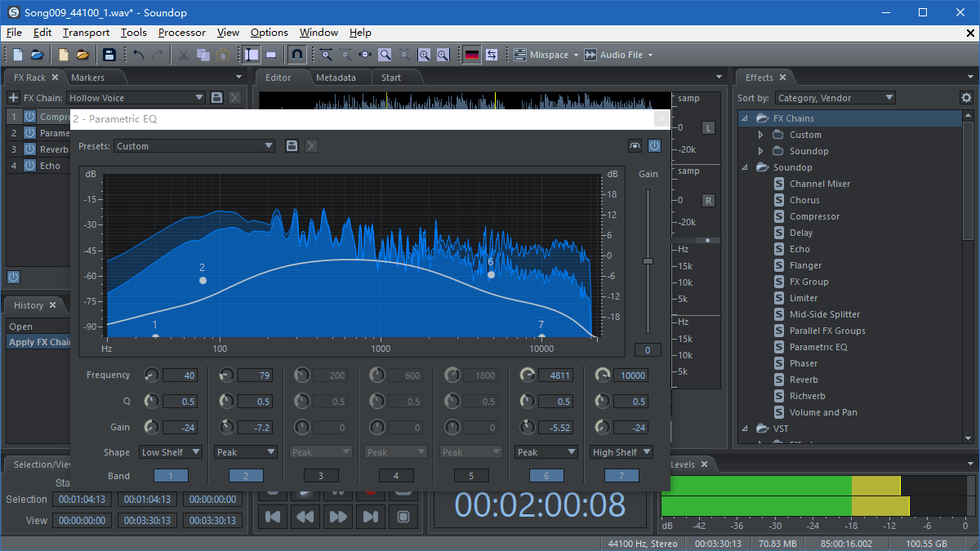This screenshot has height=551, width=980.
Task: Bypass the Echo effect in the FX Rack
Action: pyautogui.click(x=28, y=165)
